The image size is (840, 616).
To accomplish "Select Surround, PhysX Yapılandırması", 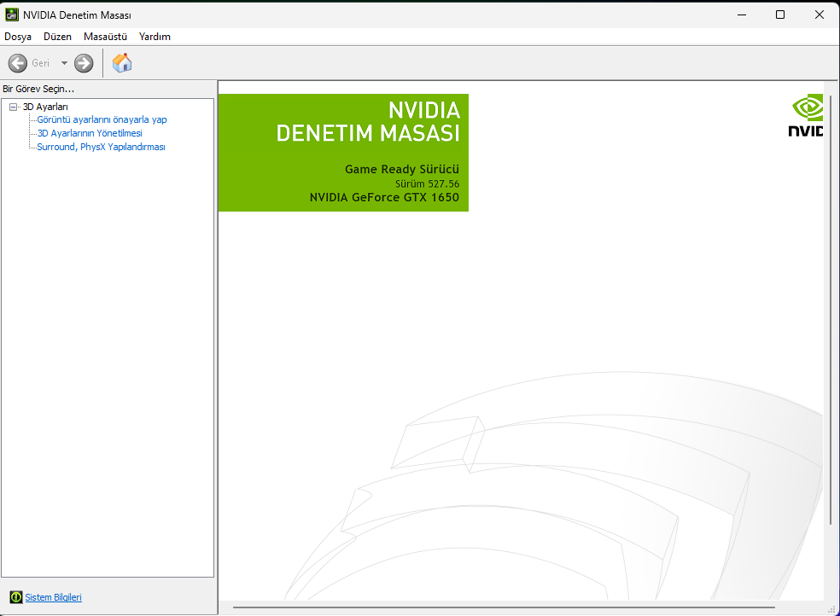I will pyautogui.click(x=101, y=147).
